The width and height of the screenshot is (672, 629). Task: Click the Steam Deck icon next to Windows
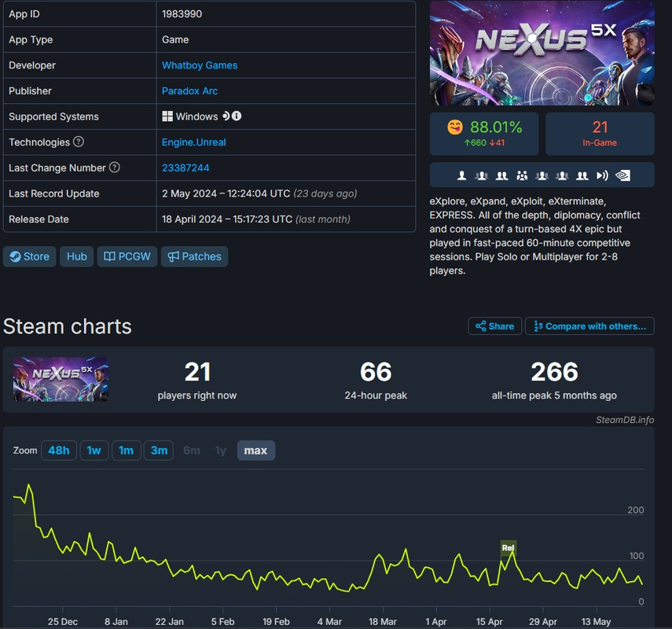tap(226, 116)
